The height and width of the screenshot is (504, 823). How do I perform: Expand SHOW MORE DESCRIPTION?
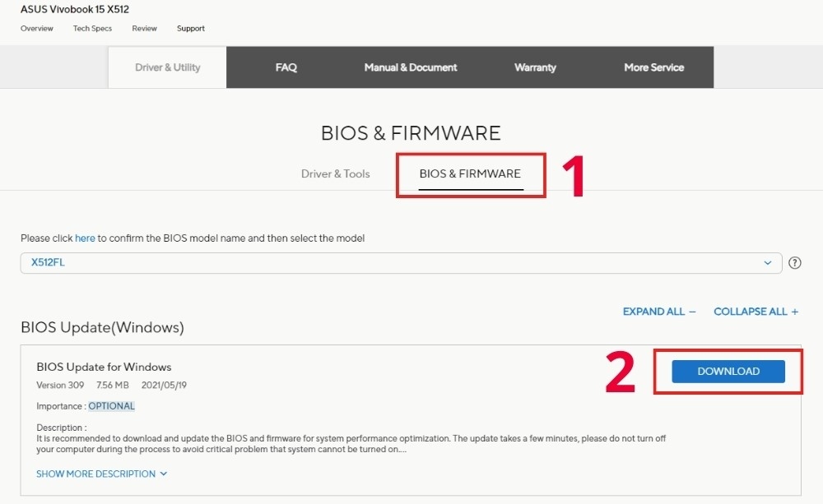tap(101, 474)
